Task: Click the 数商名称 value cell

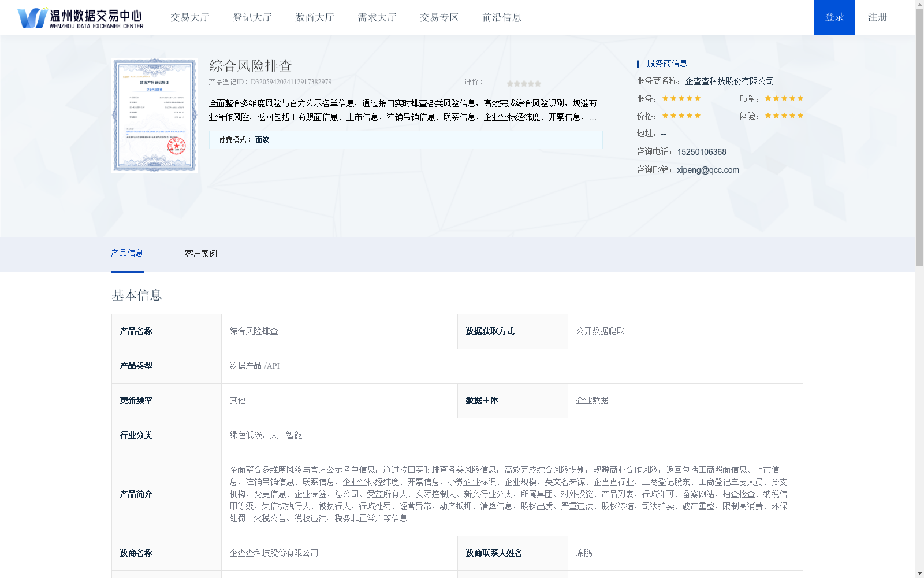Action: pos(339,553)
